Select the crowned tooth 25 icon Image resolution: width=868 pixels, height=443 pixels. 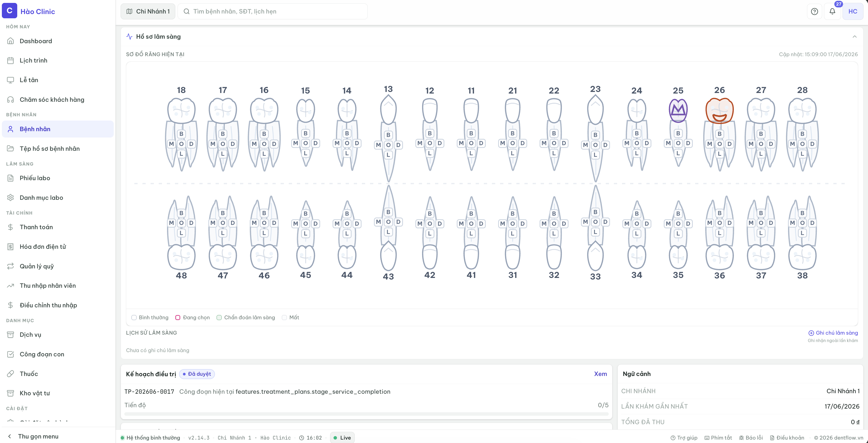[678, 110]
